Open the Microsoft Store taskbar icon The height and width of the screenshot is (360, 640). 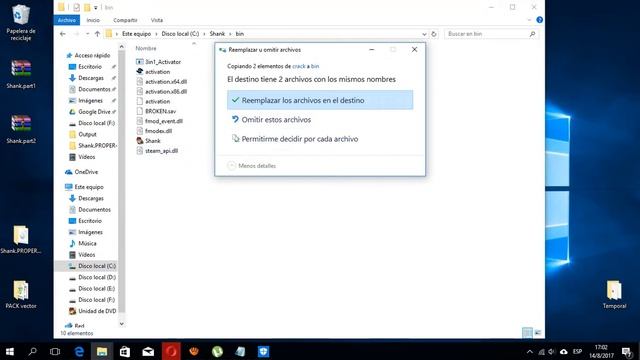[125, 351]
